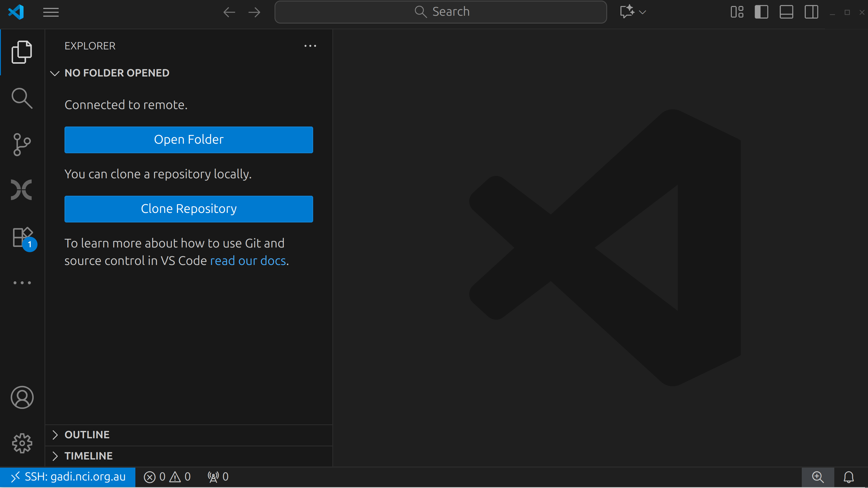Click the SSH gadi.nci.org.au remote indicator

coord(68,477)
